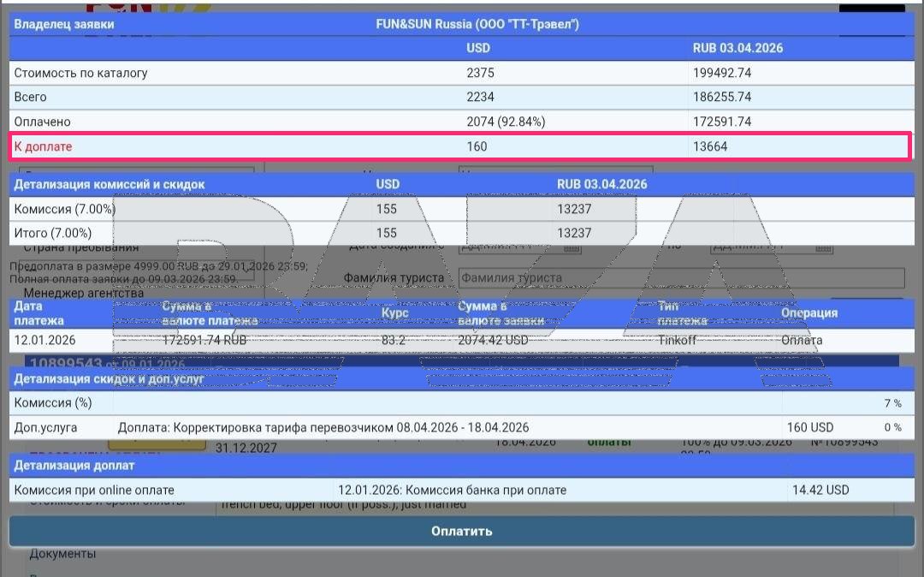Select the highlighted К доплате row label
Viewport: 924px width, 577px height.
[x=44, y=146]
